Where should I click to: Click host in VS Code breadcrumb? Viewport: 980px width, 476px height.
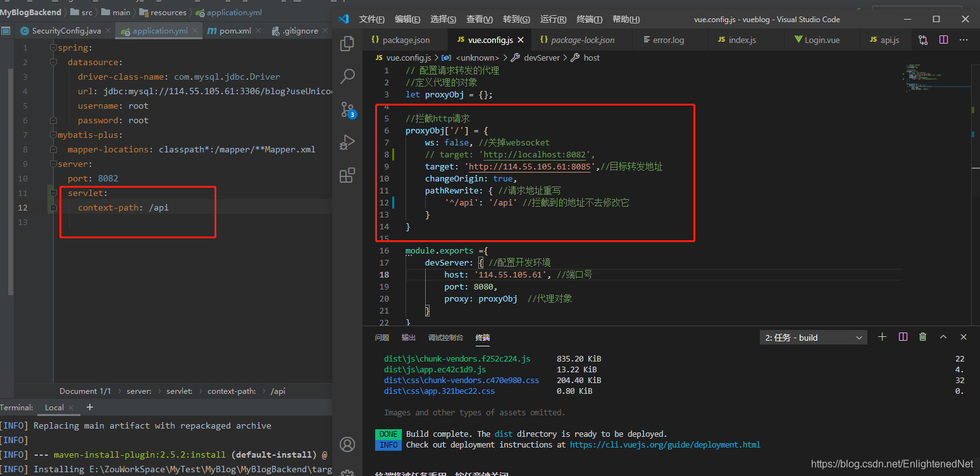pos(592,58)
